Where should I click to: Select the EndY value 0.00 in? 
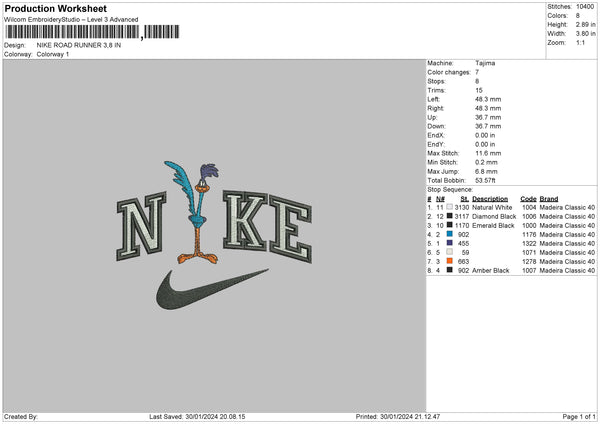(x=485, y=144)
